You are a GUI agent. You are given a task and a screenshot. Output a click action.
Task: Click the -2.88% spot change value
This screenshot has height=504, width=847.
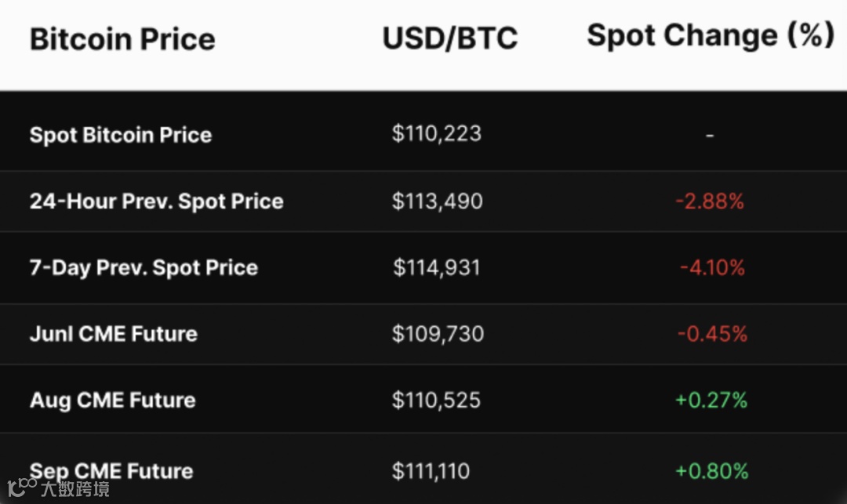(x=710, y=201)
